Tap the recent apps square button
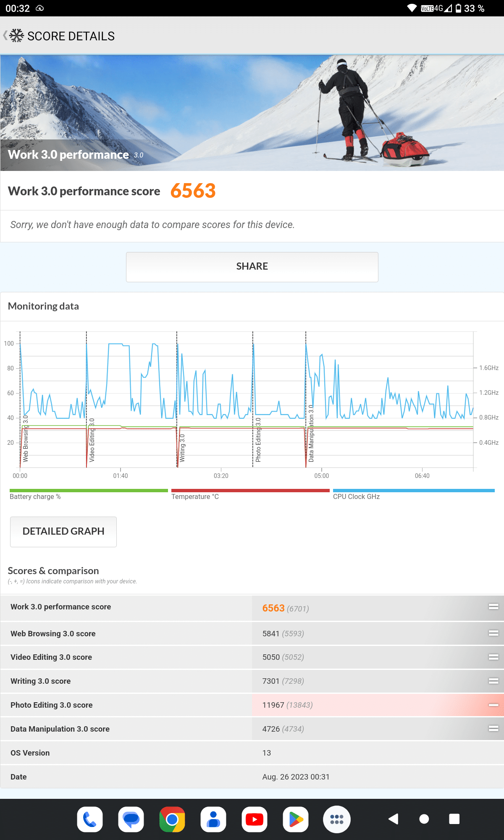The image size is (504, 840). click(x=454, y=819)
